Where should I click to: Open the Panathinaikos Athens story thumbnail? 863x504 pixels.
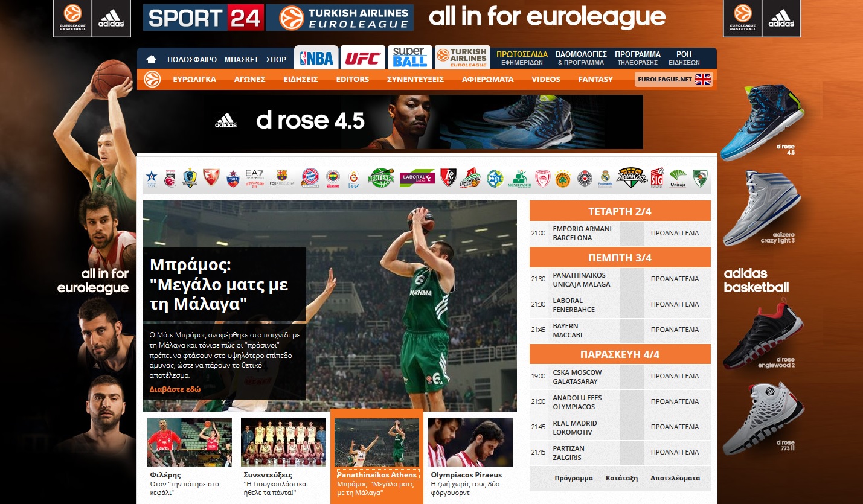point(377,442)
